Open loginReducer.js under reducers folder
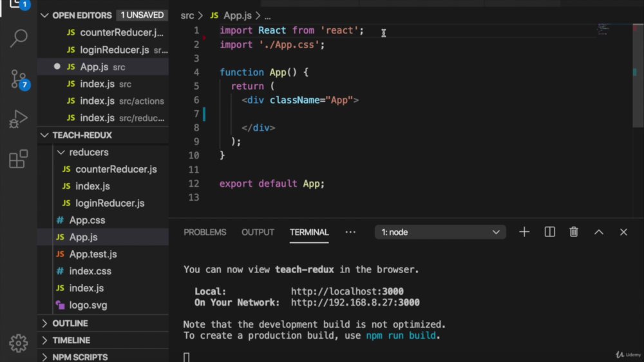 point(103,203)
